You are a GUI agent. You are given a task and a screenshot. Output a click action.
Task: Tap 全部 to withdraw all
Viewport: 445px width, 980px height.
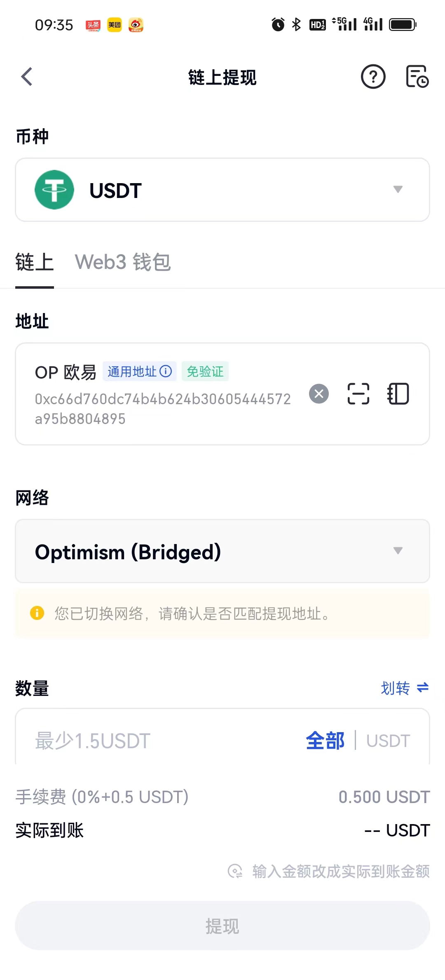click(325, 741)
